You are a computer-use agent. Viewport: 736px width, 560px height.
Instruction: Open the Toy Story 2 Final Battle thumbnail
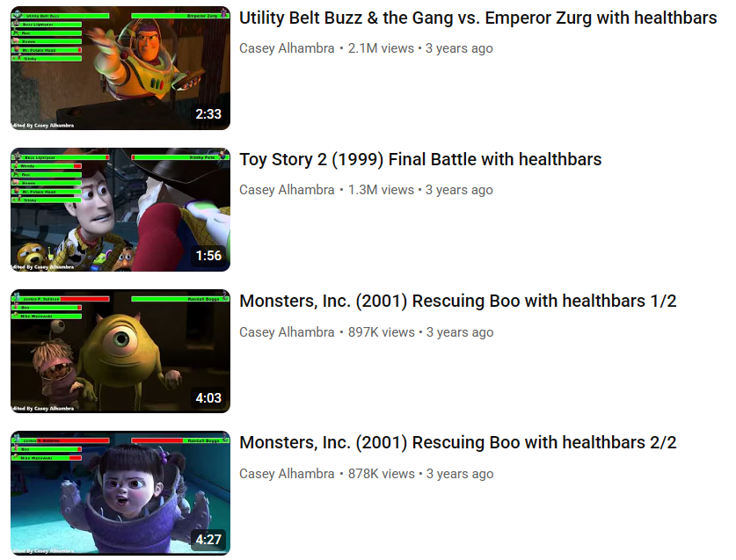pyautogui.click(x=120, y=209)
